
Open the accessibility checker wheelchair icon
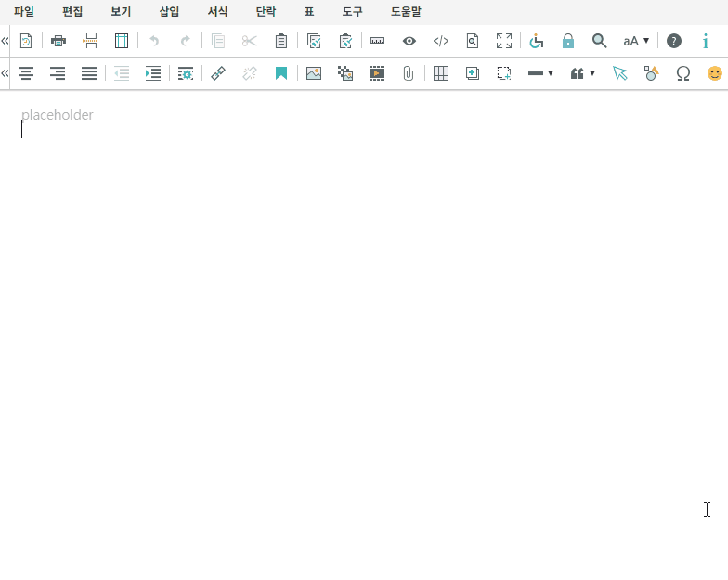tap(537, 41)
